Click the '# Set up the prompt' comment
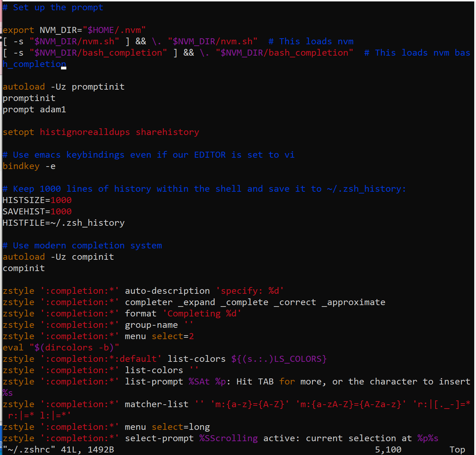 point(53,7)
